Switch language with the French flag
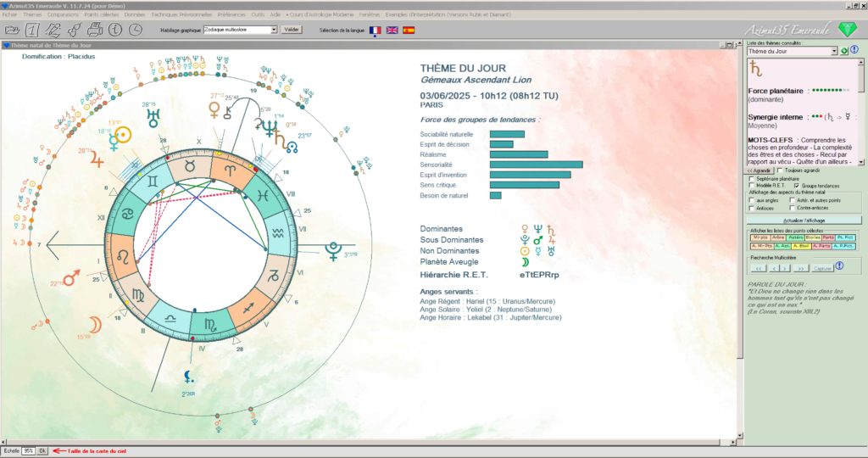868x458 pixels. 376,31
